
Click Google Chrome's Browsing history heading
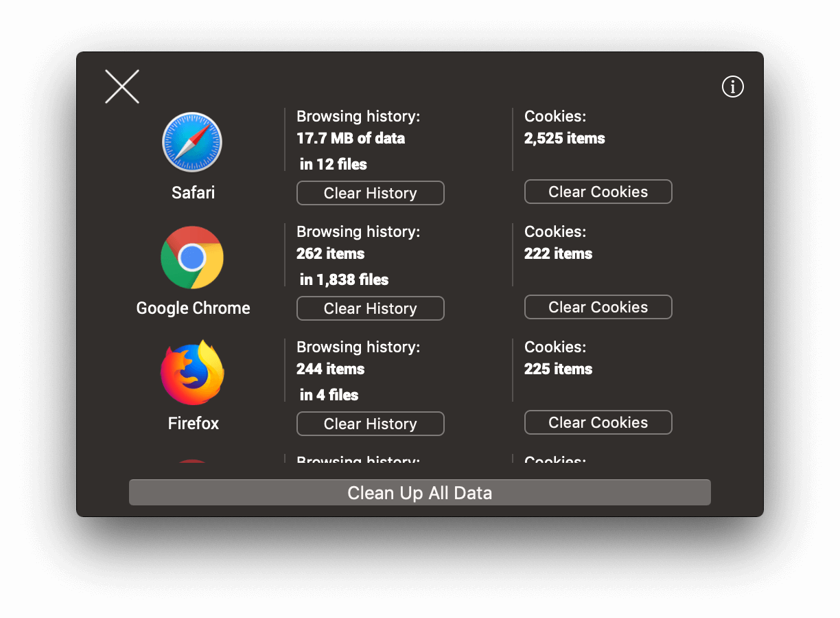click(358, 232)
